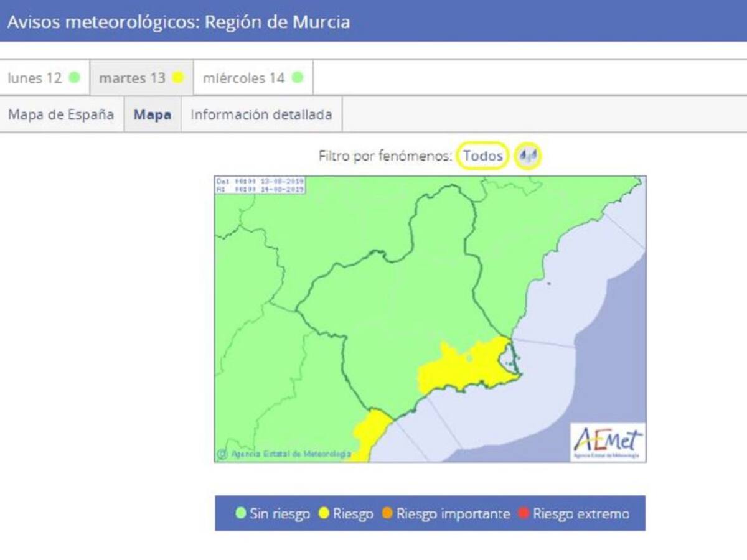747x560 pixels.
Task: Click the yellow warning zone on the map
Action: pyautogui.click(x=464, y=364)
